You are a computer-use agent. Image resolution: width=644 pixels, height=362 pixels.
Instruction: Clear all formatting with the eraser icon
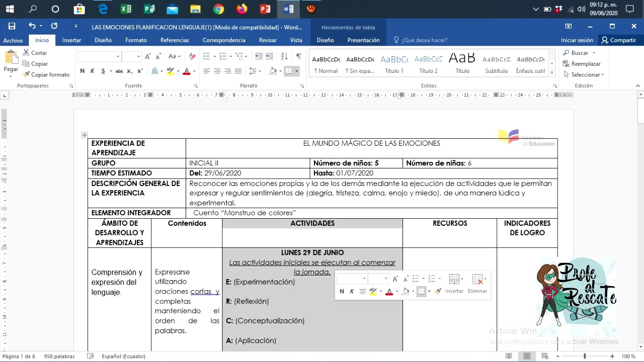tap(192, 56)
